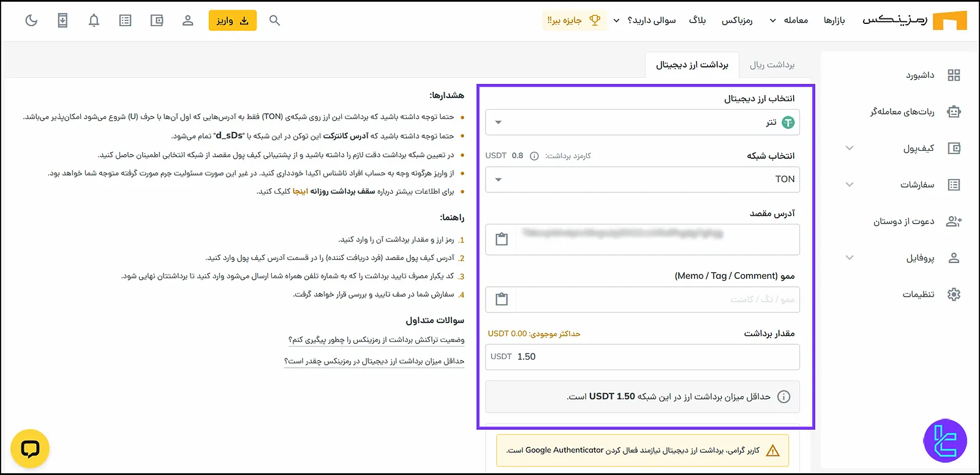The height and width of the screenshot is (475, 980).
Task: Open the بازارها menu item
Action: (834, 21)
